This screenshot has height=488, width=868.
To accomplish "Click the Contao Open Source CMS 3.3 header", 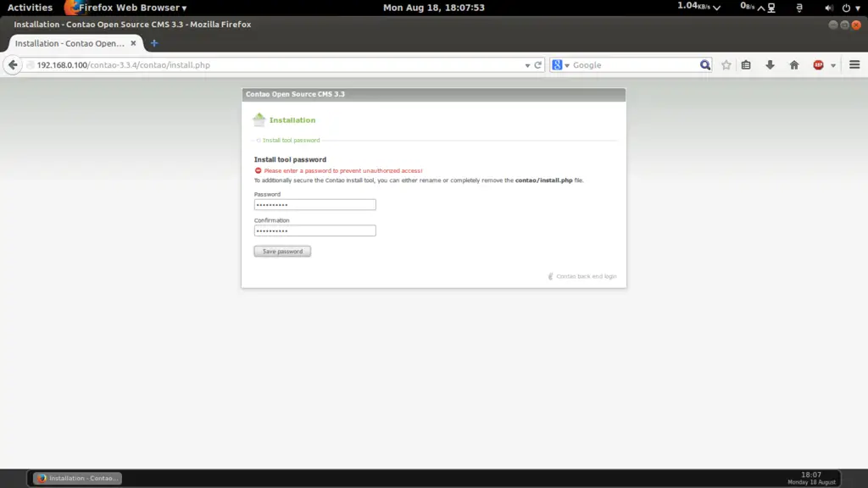I will [295, 94].
